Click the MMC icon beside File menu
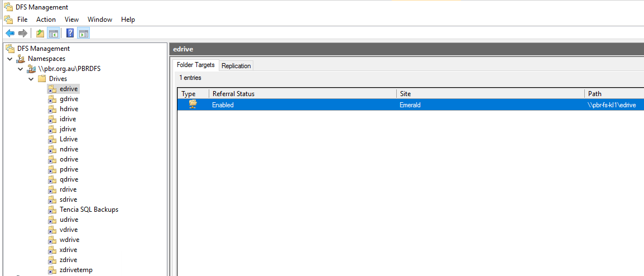 pos(8,20)
